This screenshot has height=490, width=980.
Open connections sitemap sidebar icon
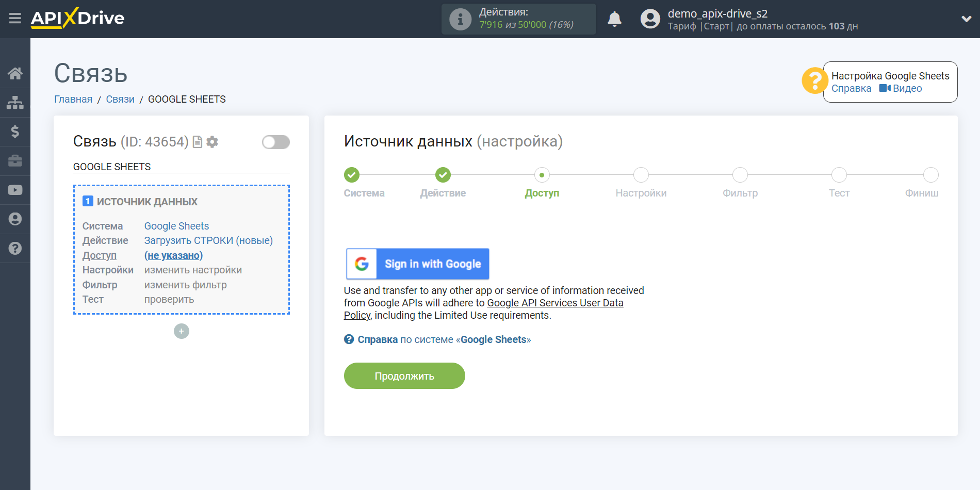pyautogui.click(x=15, y=103)
